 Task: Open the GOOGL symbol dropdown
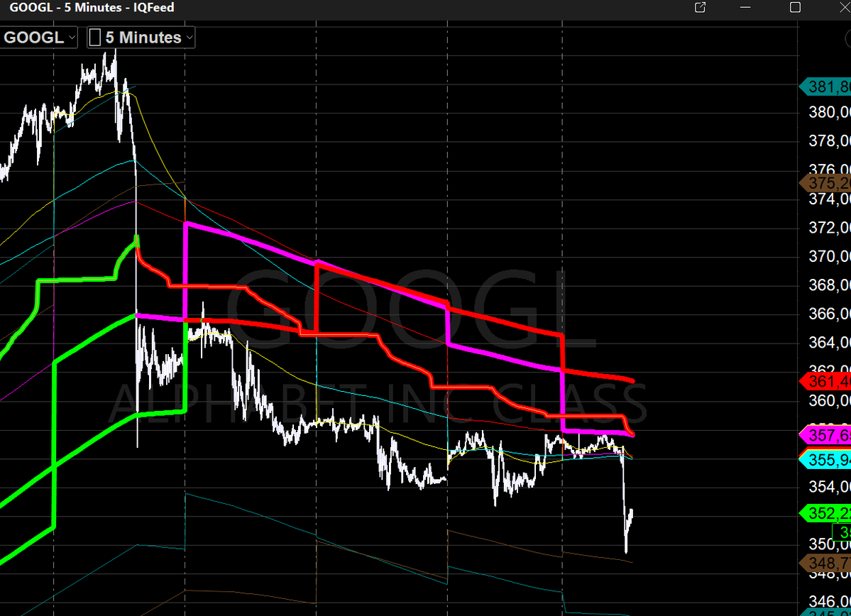point(38,38)
